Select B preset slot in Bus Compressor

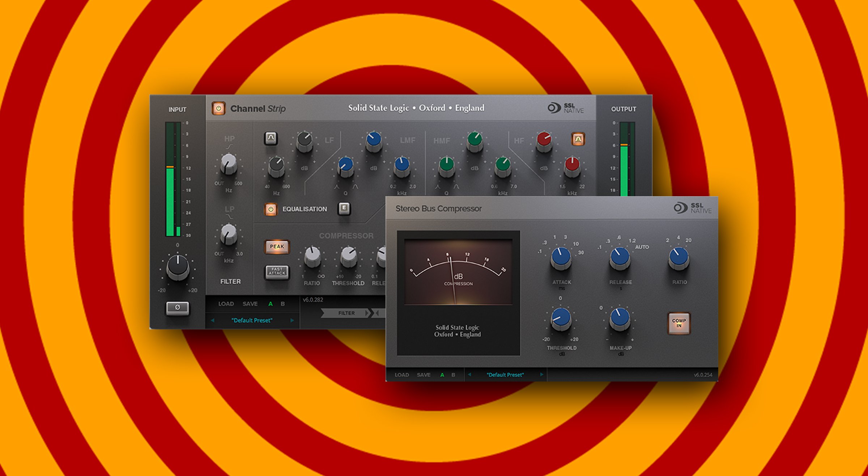point(453,375)
